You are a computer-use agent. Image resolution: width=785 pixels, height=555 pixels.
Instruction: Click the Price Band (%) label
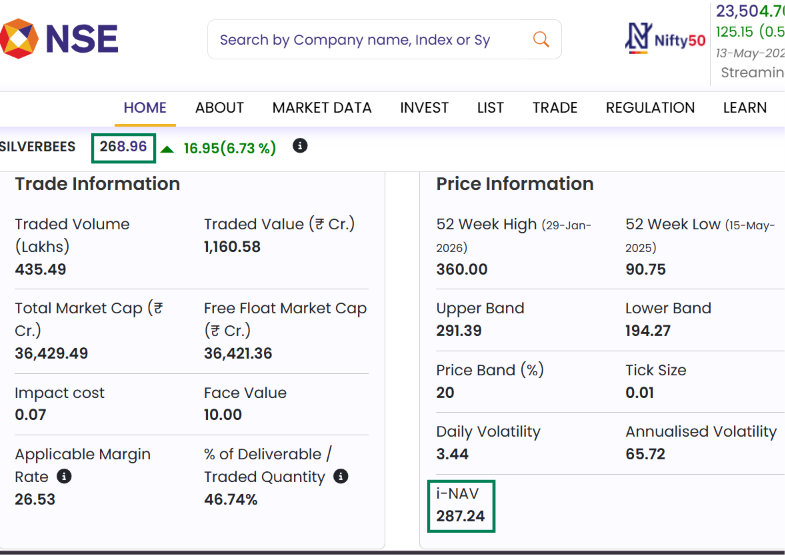pyautogui.click(x=490, y=370)
